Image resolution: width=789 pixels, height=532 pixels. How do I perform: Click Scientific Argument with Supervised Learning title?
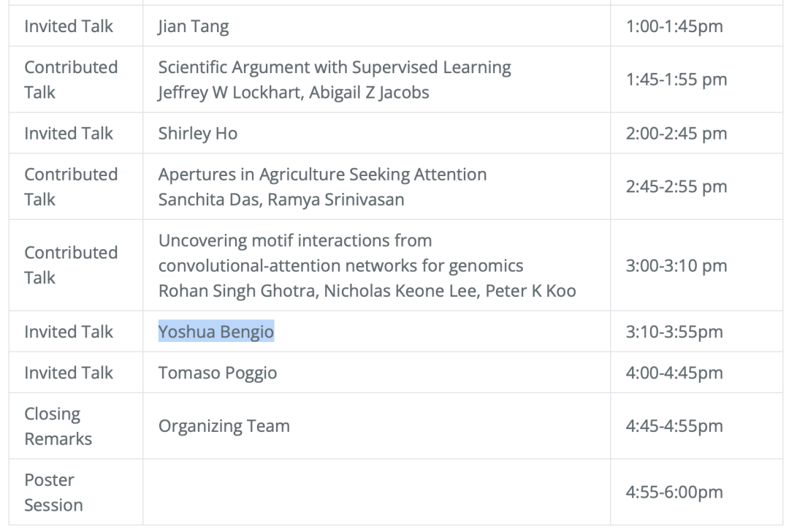[335, 67]
